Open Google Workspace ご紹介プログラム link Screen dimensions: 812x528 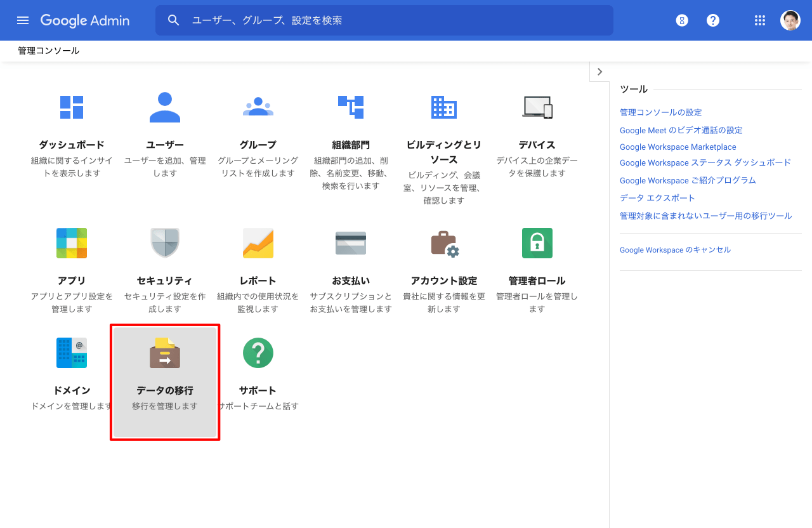pyautogui.click(x=688, y=181)
